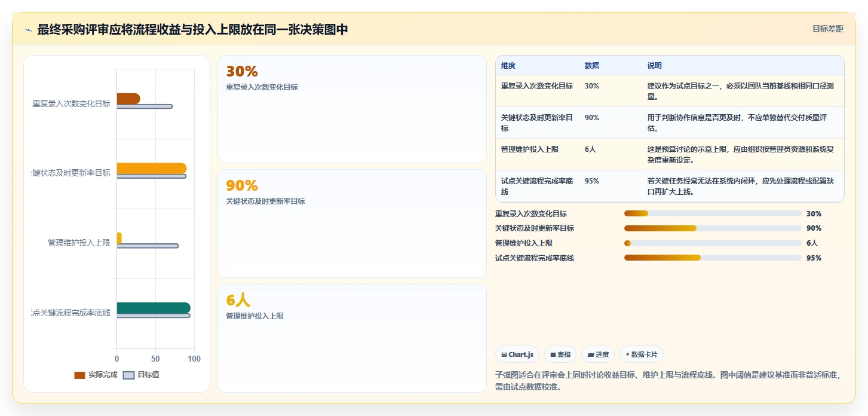
Task: Select the 表格 tag
Action: (x=560, y=354)
